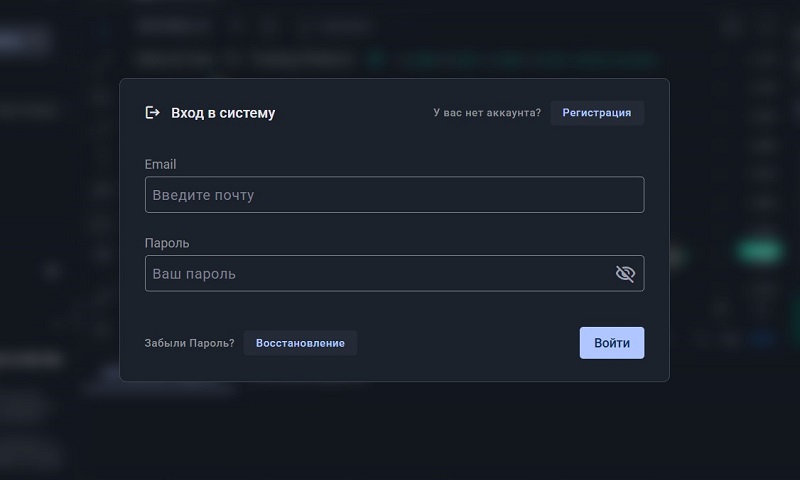The width and height of the screenshot is (800, 480).
Task: Click the "Забыли Пароль?" text
Action: [x=189, y=343]
